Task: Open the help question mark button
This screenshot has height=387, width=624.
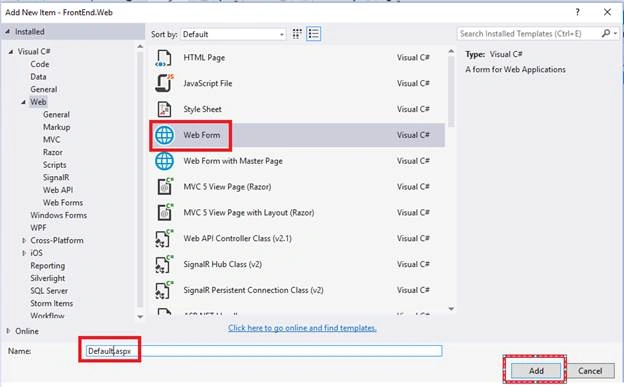Action: (x=577, y=12)
